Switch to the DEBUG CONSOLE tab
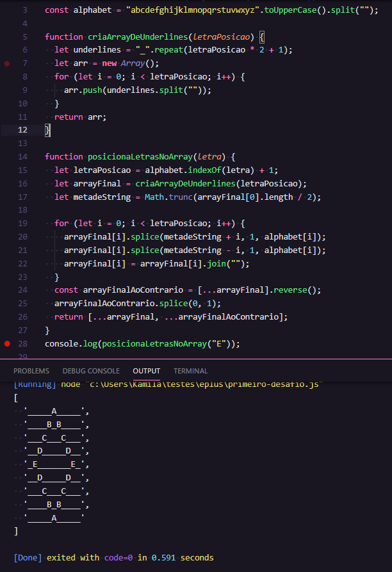 point(91,371)
